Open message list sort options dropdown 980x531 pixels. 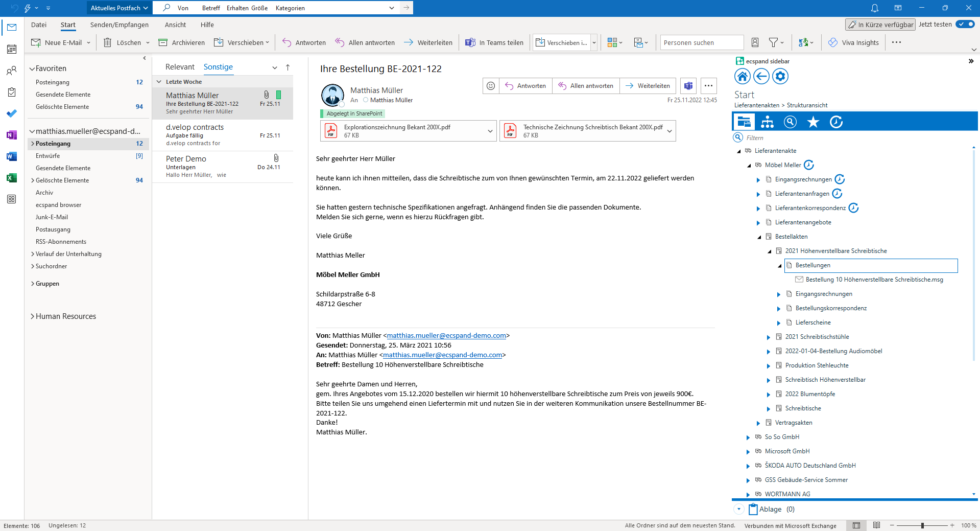click(275, 67)
